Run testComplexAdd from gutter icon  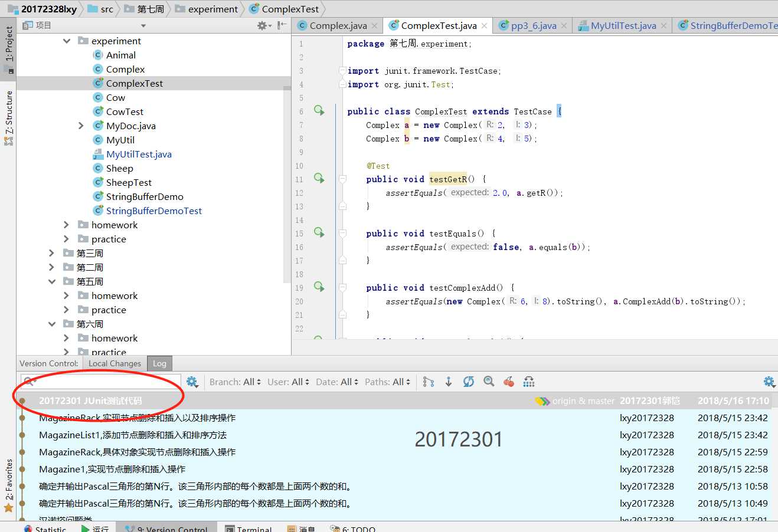pyautogui.click(x=319, y=287)
